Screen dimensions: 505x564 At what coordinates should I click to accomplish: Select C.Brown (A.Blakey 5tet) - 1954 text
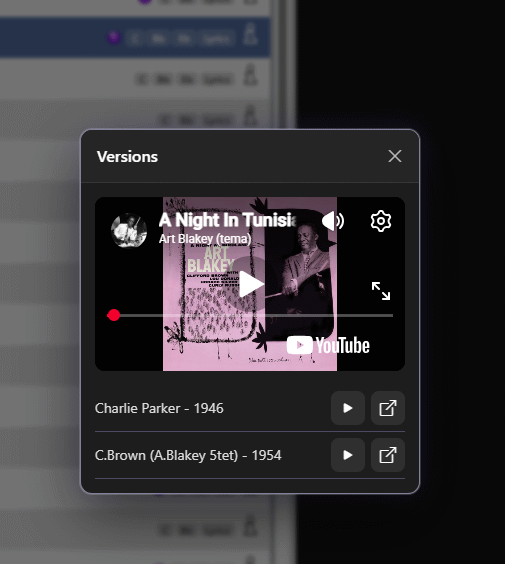[188, 455]
